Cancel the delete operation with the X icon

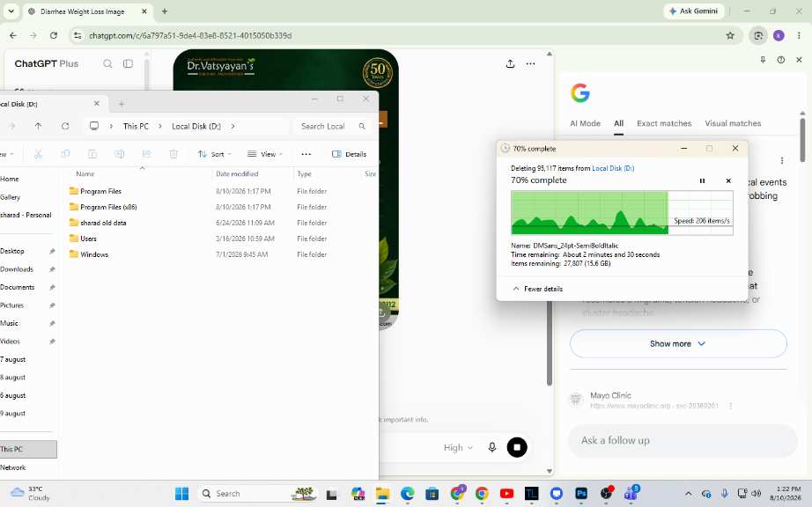click(x=728, y=180)
